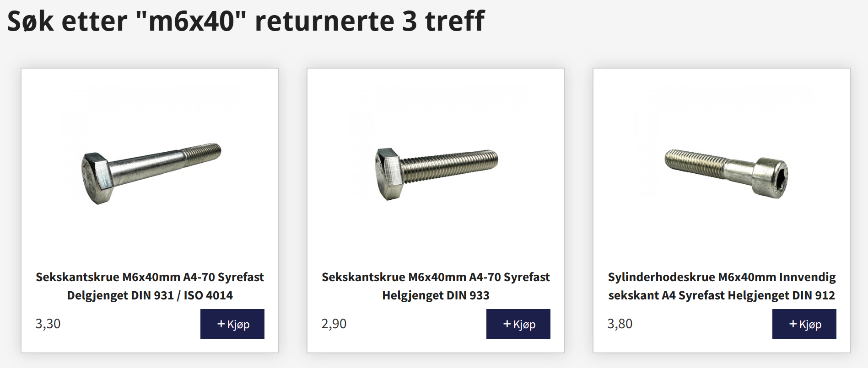Open the Sekskantskrue Delgjenget DIN 931 product title
The width and height of the screenshot is (868, 368).
pos(150,286)
